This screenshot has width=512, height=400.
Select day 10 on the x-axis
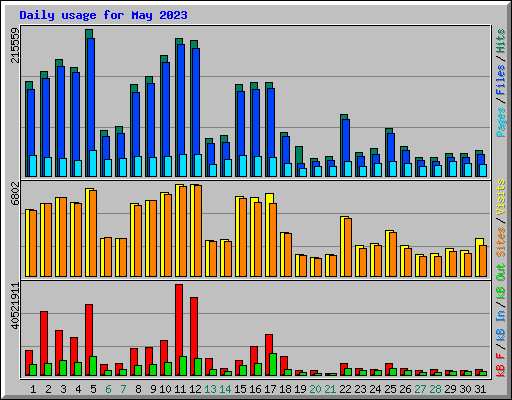[165, 389]
